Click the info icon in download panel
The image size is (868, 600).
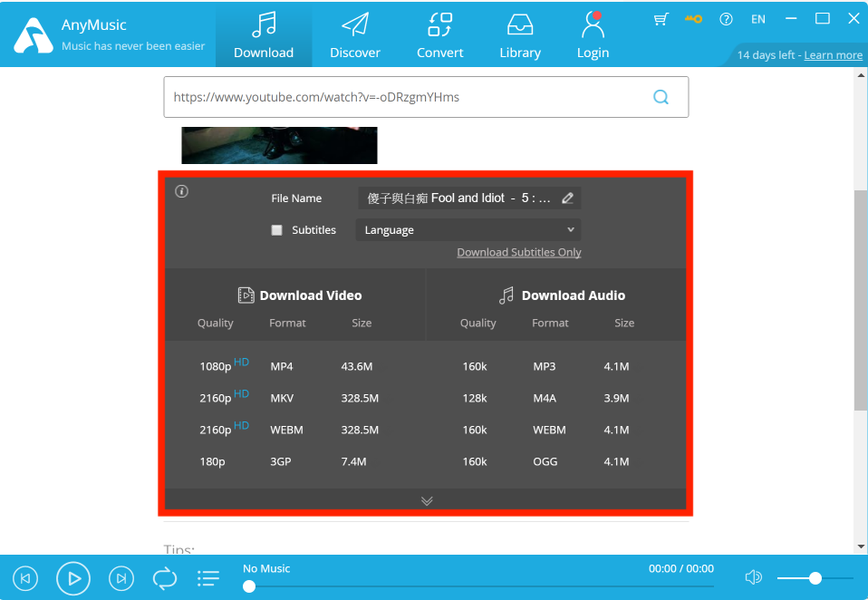181,191
